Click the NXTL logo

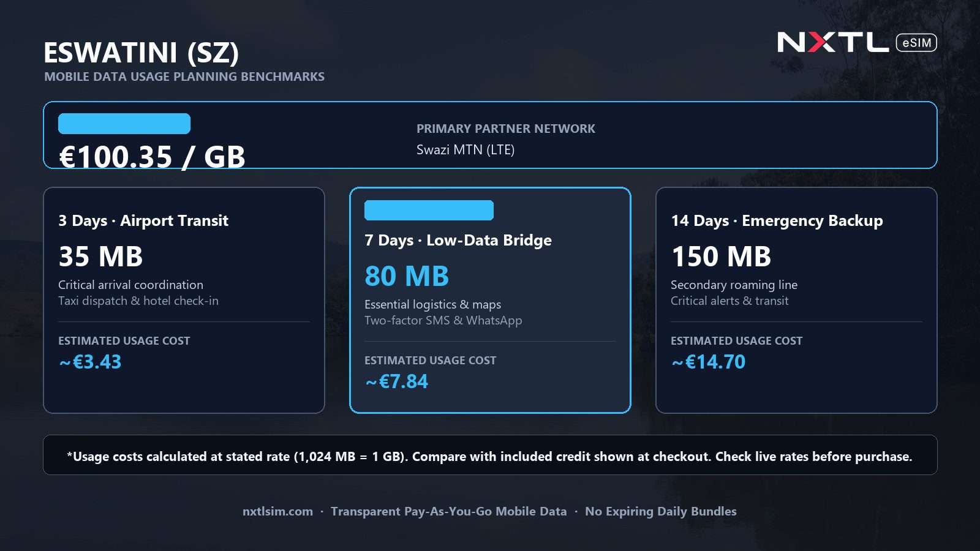833,42
